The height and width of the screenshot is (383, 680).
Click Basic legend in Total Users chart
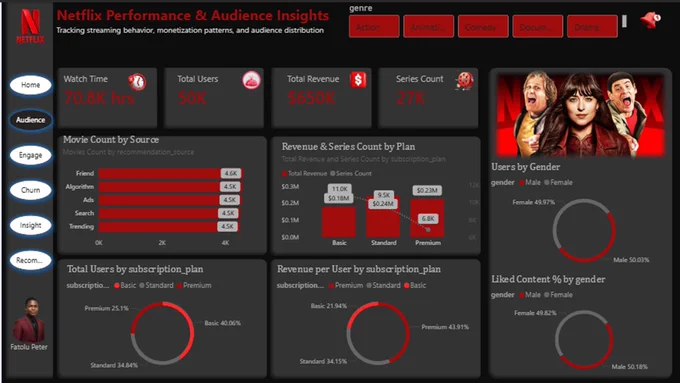pyautogui.click(x=125, y=285)
